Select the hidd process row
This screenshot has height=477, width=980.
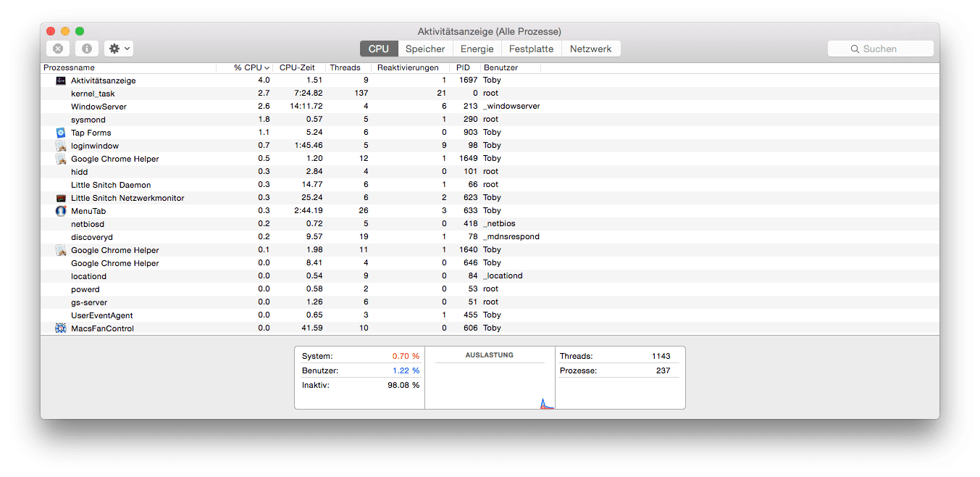[x=490, y=172]
